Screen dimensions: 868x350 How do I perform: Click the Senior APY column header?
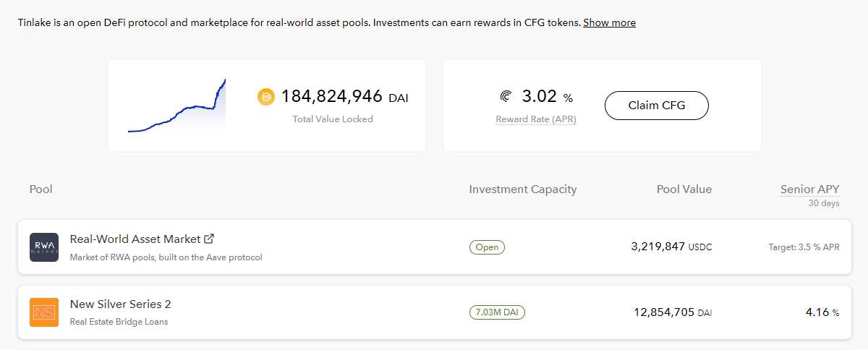coord(809,189)
